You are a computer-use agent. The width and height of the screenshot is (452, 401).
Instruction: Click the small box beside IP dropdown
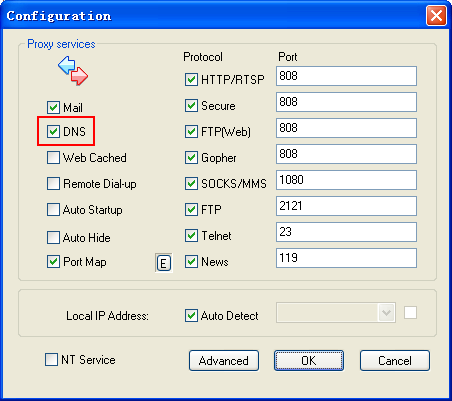coord(410,313)
